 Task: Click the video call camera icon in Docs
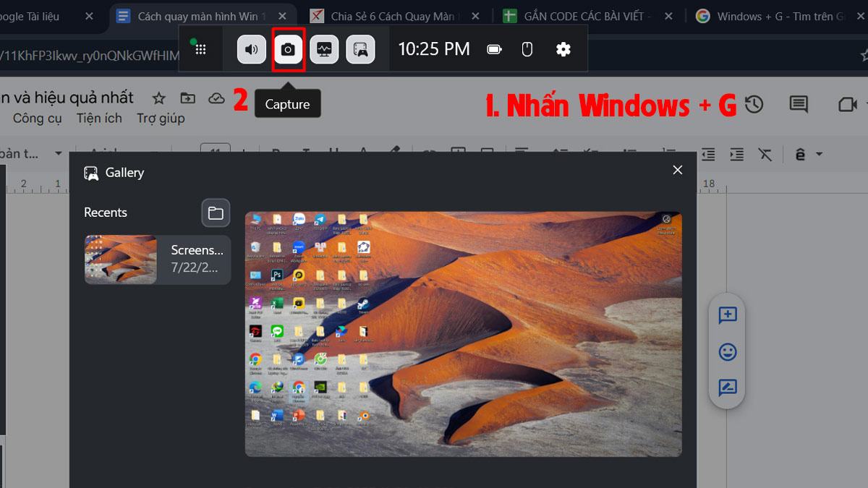847,105
